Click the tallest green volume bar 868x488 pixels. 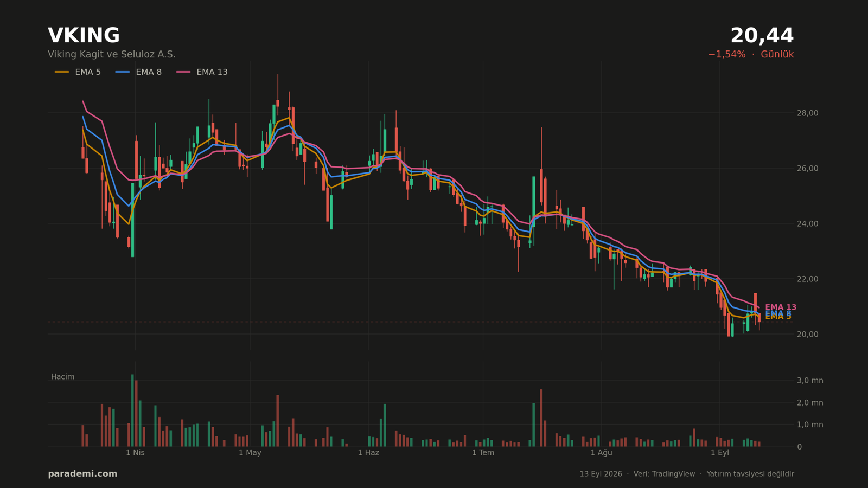pos(132,410)
